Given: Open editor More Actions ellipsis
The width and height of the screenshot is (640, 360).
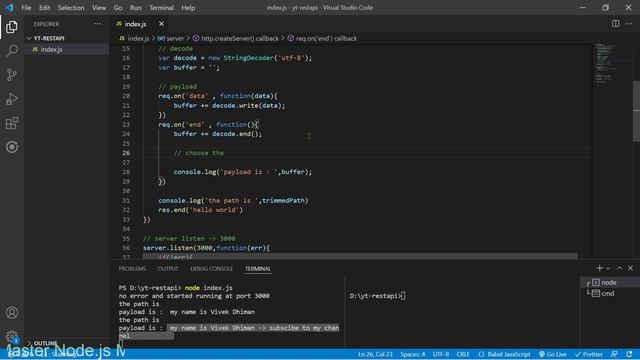Looking at the screenshot, I should (x=629, y=24).
